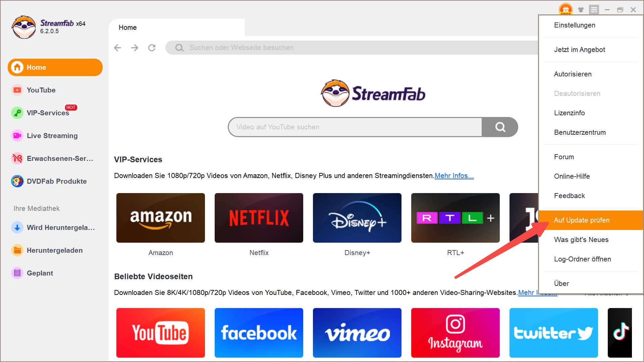Open the Heruntergeladen folder icon
This screenshot has width=644, height=362.
click(17, 250)
